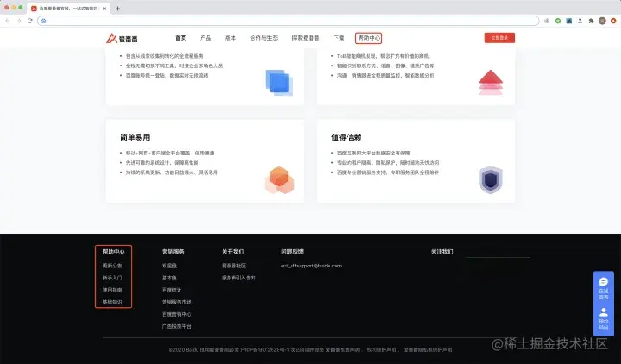
Task: Click the 帮助中心 footer heading
Action: click(x=113, y=252)
